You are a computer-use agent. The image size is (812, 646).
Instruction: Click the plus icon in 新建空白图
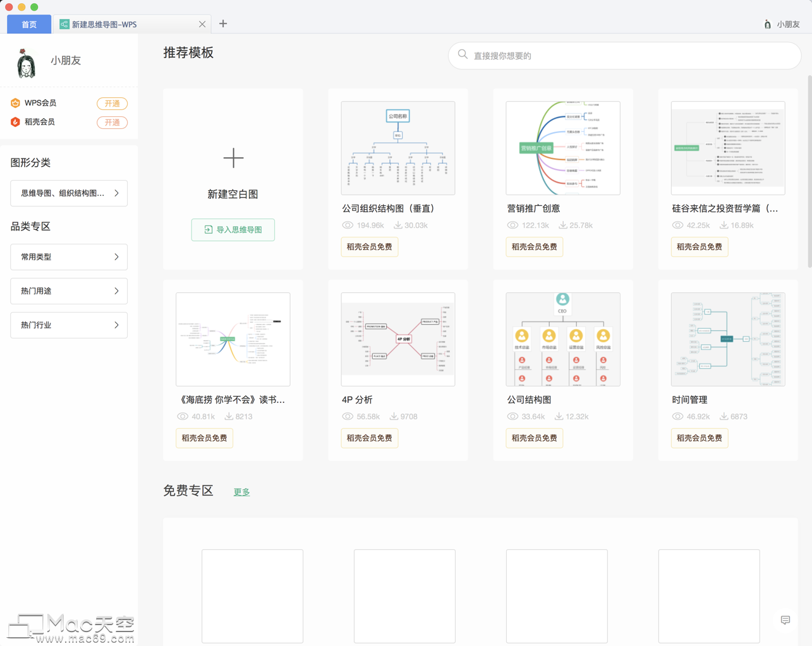(233, 158)
